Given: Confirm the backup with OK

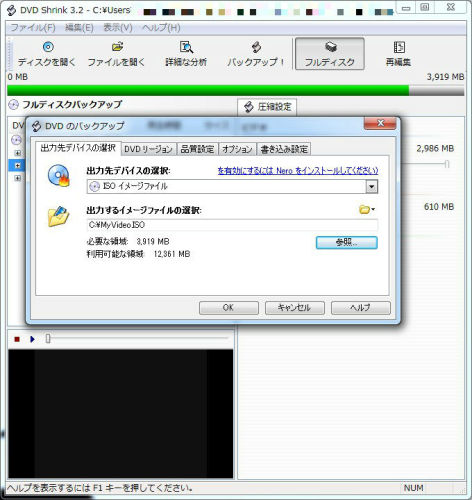Looking at the screenshot, I should click(229, 308).
